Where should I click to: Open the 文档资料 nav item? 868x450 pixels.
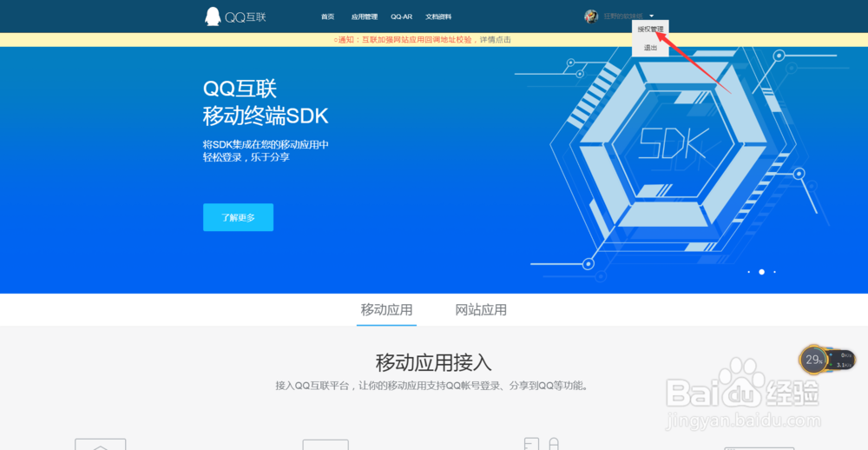pos(438,17)
